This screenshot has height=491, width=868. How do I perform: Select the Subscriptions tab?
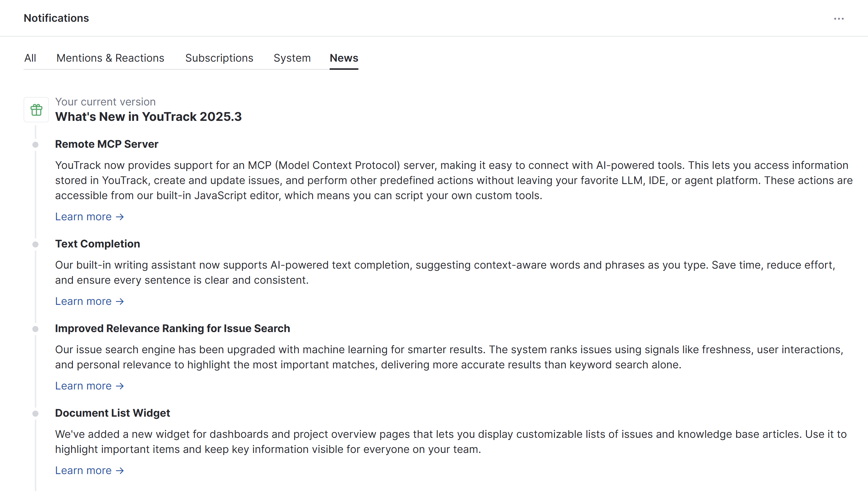click(219, 58)
